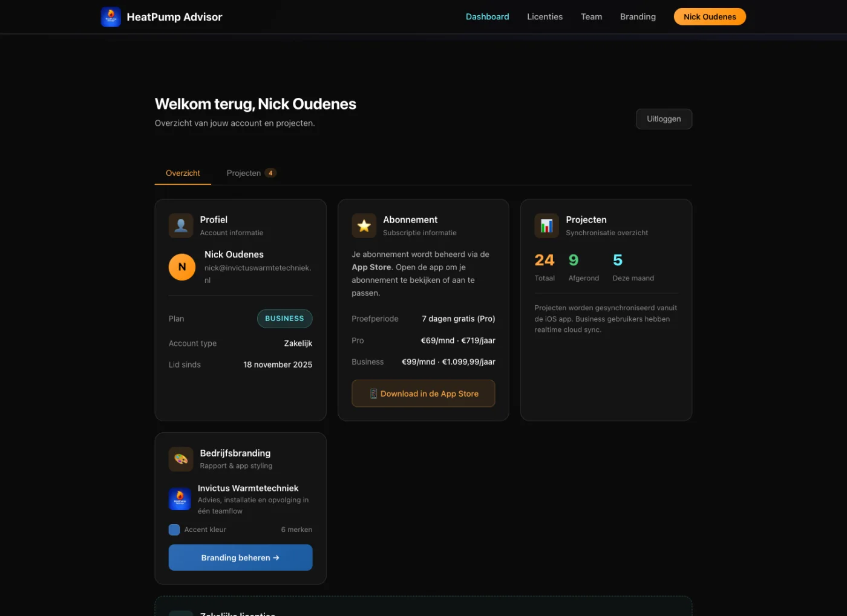Open the Licenties menu item

544,16
